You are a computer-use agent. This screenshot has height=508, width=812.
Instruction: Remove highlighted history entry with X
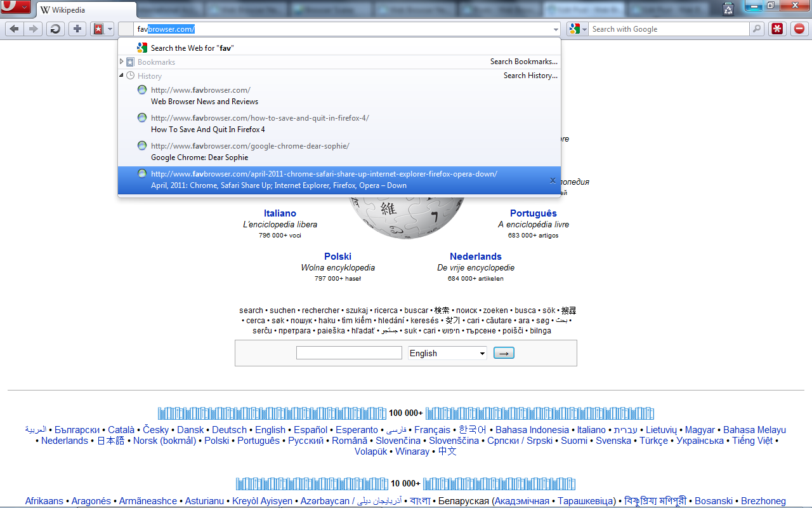[553, 180]
